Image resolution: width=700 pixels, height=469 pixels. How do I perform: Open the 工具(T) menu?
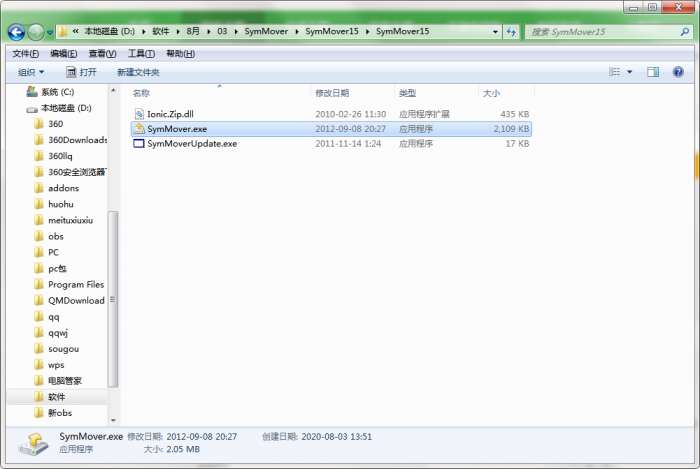pos(141,54)
